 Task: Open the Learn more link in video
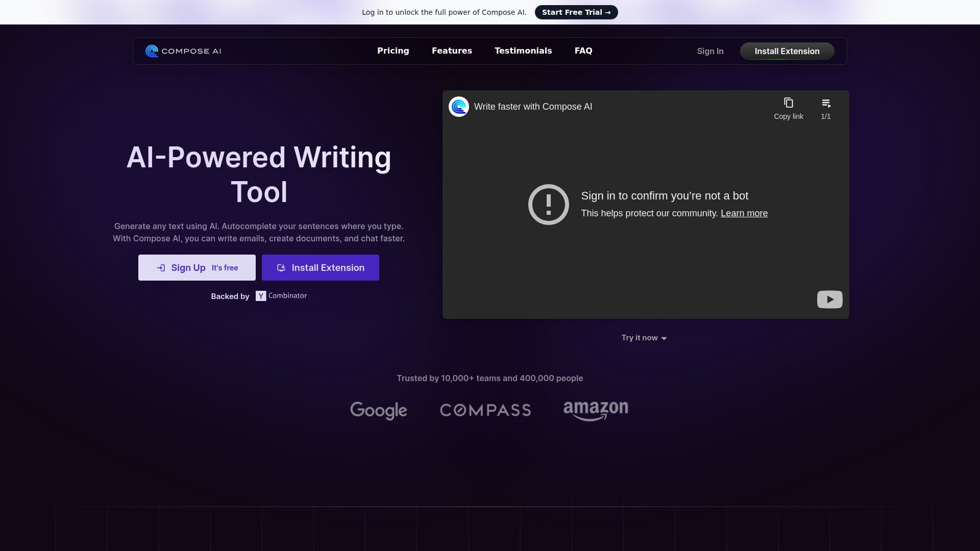coord(744,213)
